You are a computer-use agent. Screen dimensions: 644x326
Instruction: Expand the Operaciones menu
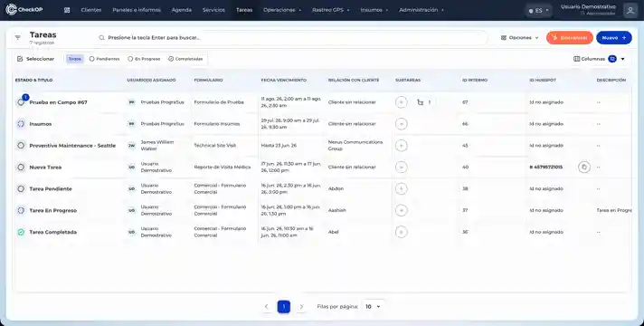coord(282,10)
